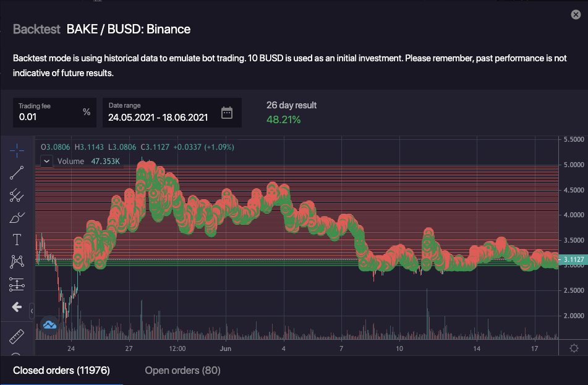Edit the Trading fee field
The height and width of the screenshot is (385, 588).
click(48, 116)
